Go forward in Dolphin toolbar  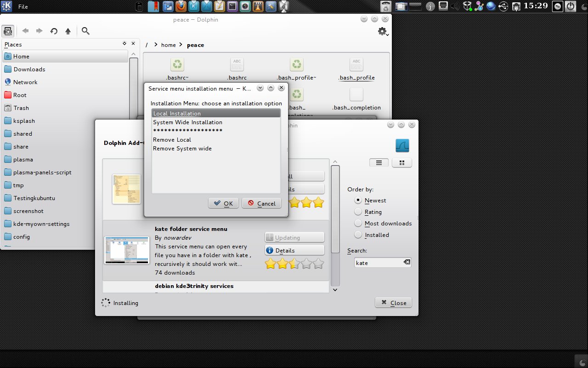(40, 31)
